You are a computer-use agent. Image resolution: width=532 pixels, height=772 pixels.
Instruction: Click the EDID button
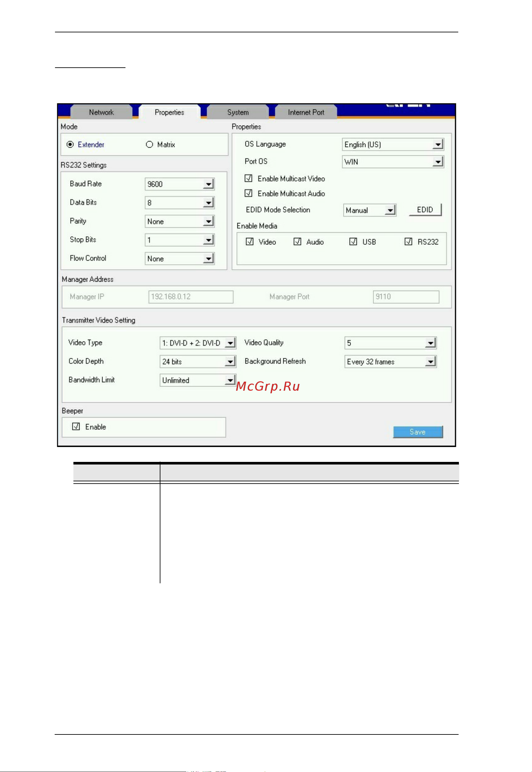click(425, 210)
